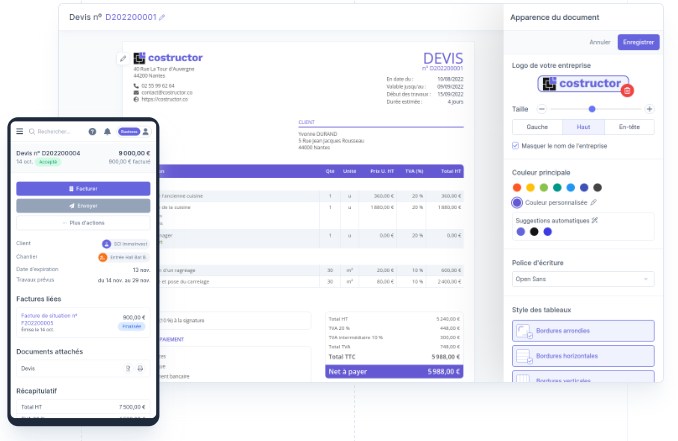Decrease logo size with minus icon
Screen dimensions: 678x441
(x=541, y=109)
